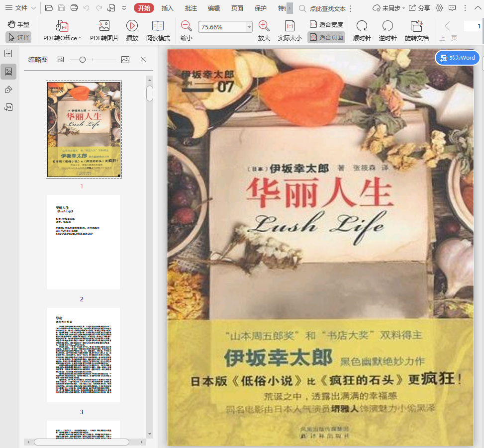Switch to the 开始 tab
This screenshot has width=484, height=448.
[144, 8]
